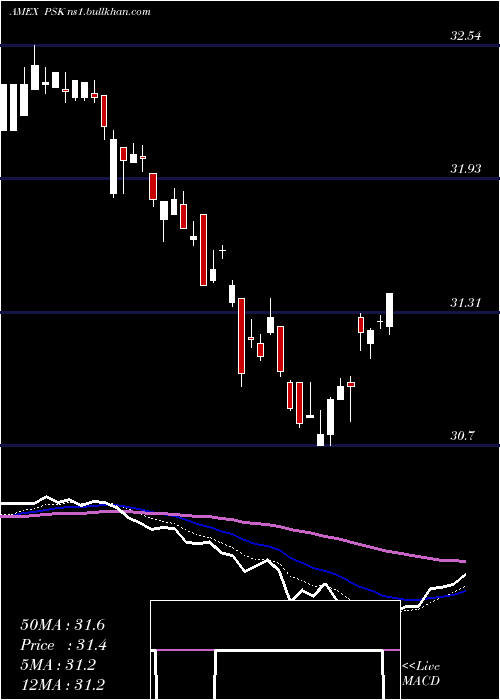
Task: Click the <<Live MACD label
Action: click(x=421, y=673)
